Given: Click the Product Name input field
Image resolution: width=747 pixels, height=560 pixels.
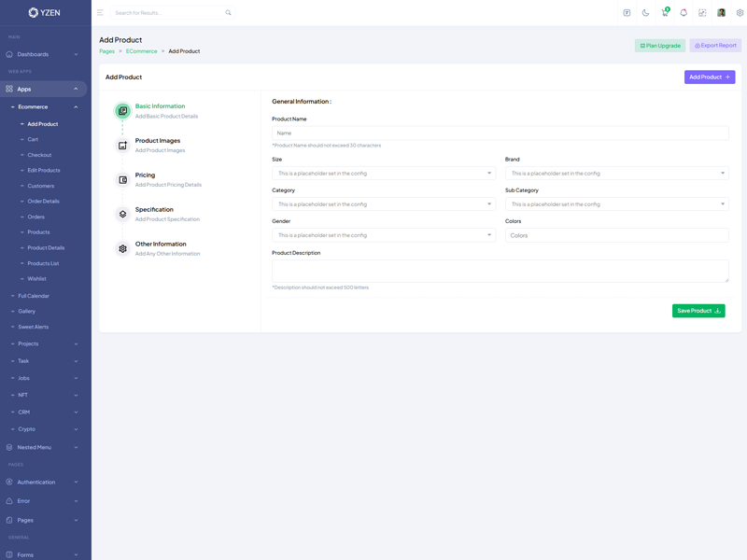Looking at the screenshot, I should [x=500, y=133].
